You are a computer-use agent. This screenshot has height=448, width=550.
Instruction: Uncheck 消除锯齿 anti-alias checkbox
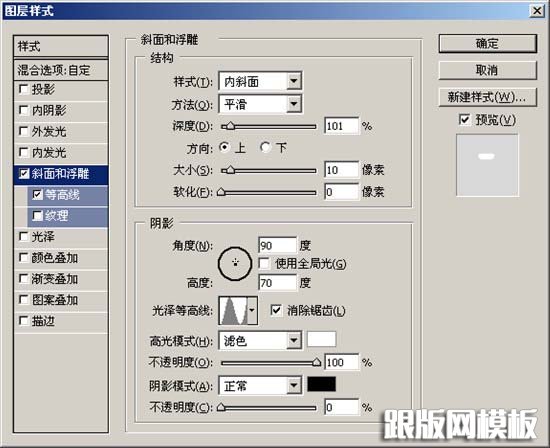tap(276, 310)
